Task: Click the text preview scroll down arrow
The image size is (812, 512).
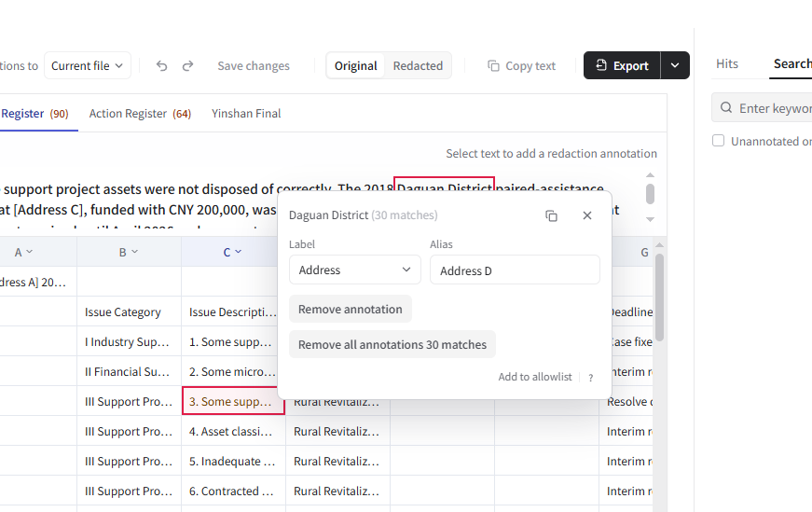Action: 651,220
